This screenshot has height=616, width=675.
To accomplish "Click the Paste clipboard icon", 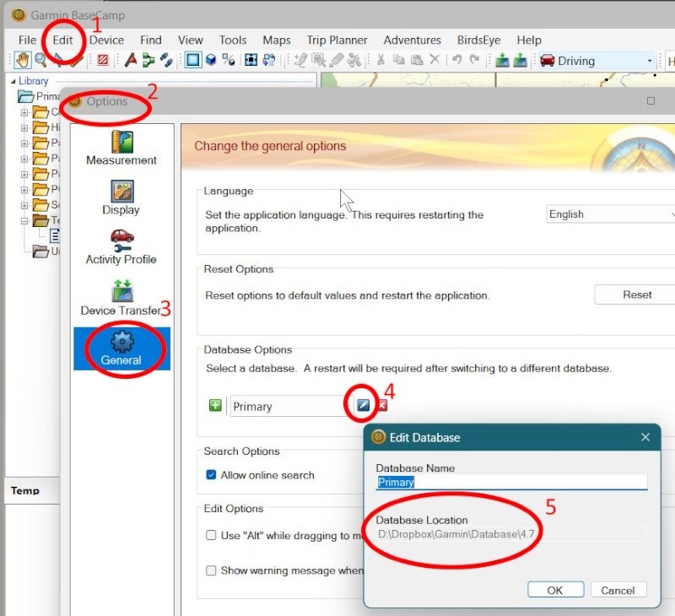I will tap(417, 60).
